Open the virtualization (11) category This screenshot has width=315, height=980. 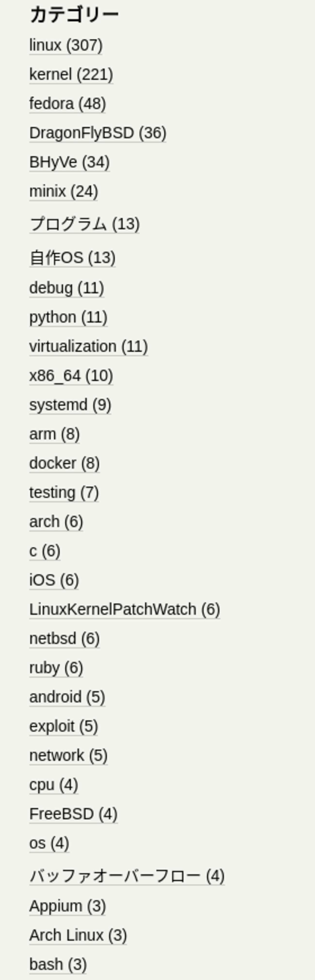coord(88,347)
